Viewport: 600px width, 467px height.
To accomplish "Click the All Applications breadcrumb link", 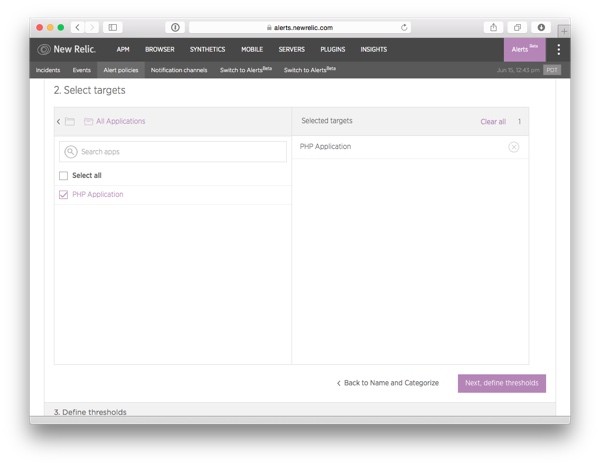I will (121, 121).
